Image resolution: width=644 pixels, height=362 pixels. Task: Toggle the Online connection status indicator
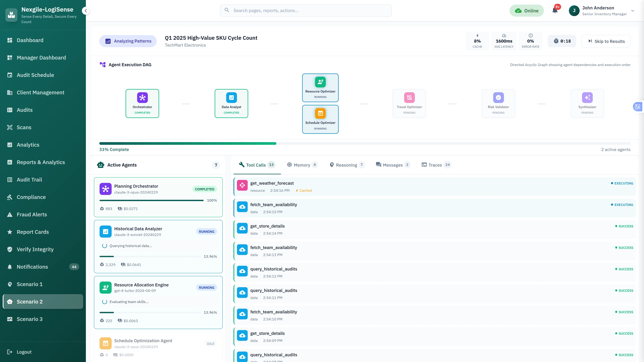pos(527,11)
